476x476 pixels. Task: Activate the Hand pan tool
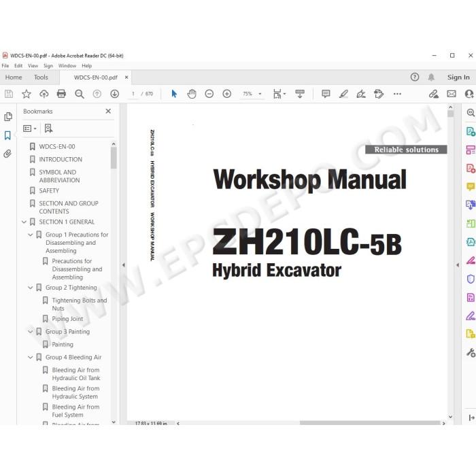click(192, 94)
